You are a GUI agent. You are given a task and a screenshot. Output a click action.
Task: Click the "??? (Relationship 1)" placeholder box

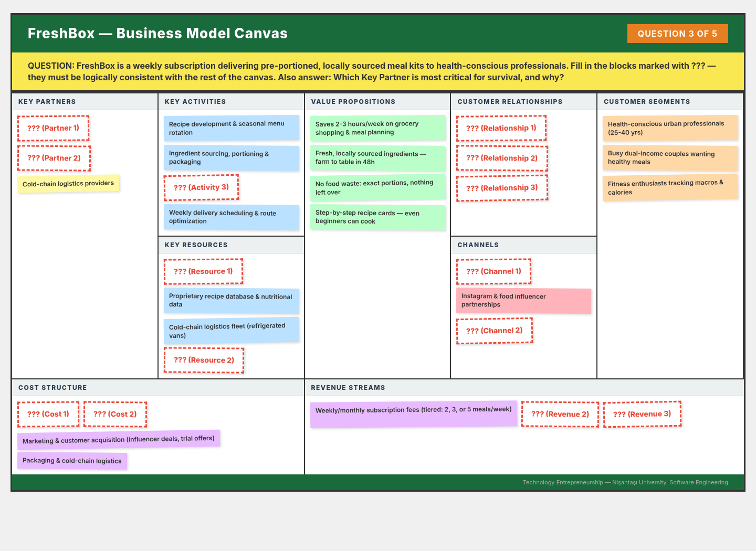[501, 128]
